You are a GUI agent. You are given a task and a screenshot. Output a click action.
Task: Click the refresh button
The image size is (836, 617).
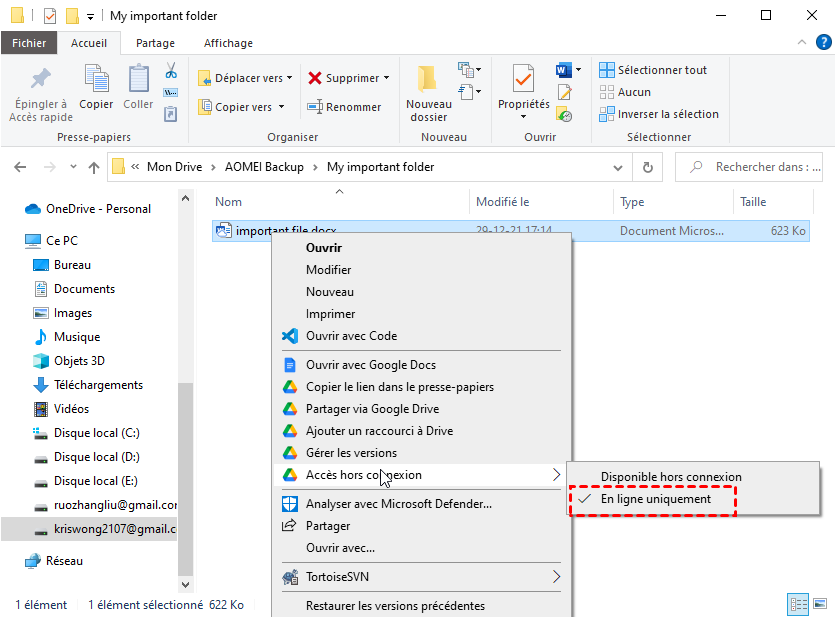[x=648, y=167]
